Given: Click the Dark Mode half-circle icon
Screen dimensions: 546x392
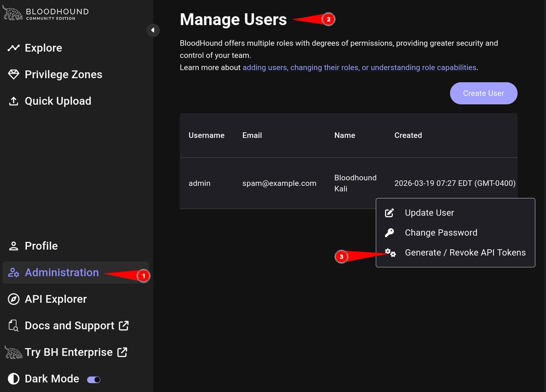Looking at the screenshot, I should [x=14, y=379].
